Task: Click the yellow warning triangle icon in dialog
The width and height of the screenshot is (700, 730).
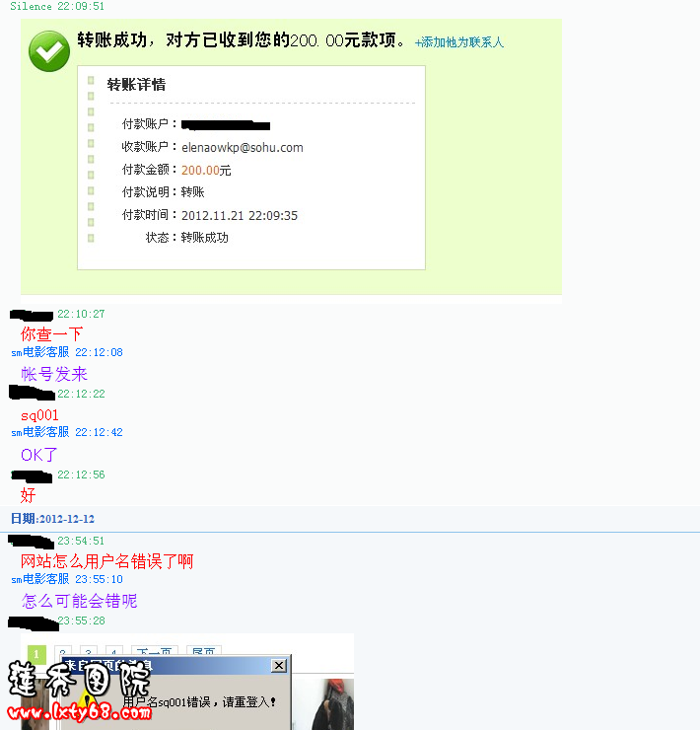Action: tap(87, 699)
